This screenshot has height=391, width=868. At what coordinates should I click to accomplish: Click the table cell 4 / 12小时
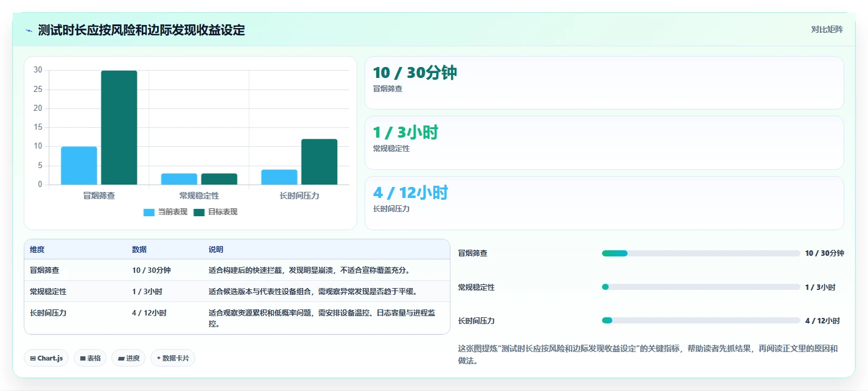coord(149,312)
